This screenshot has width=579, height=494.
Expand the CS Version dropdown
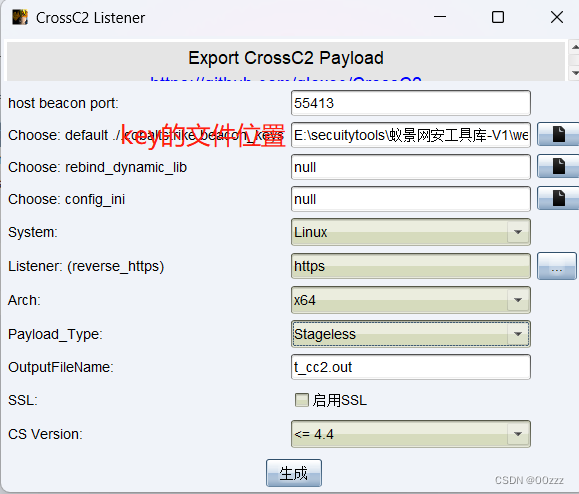click(411, 434)
